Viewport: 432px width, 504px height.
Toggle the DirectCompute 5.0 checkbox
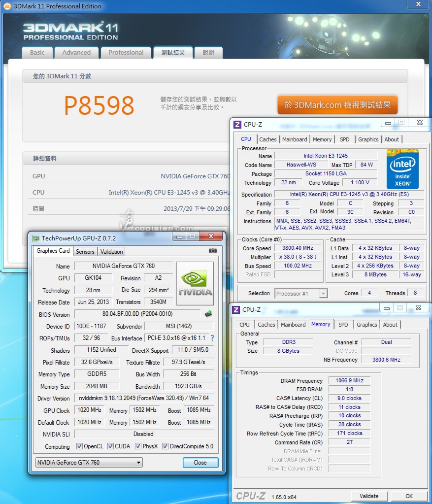(x=166, y=446)
